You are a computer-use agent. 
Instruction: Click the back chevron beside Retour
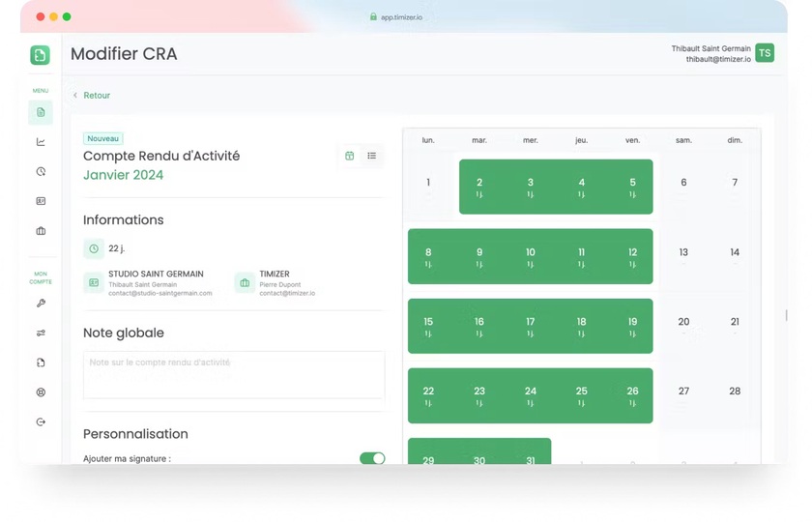(75, 96)
